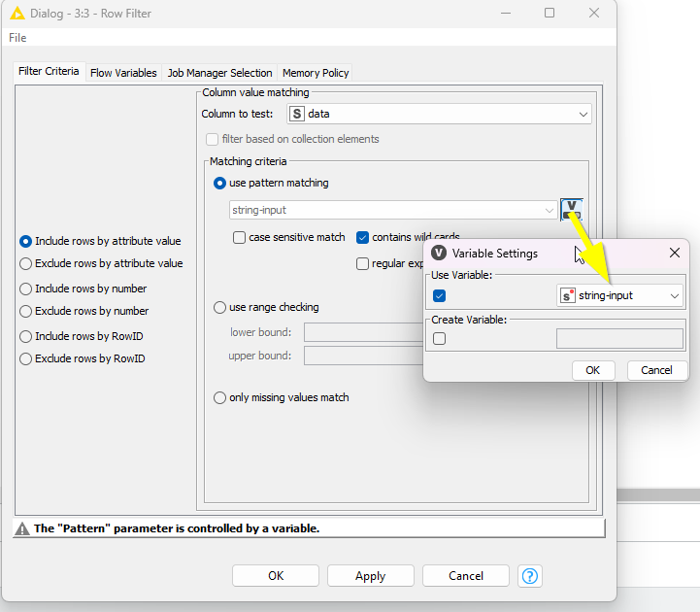Uncheck the Use Variable checkbox
Viewport: 700px width, 612px height.
click(440, 295)
